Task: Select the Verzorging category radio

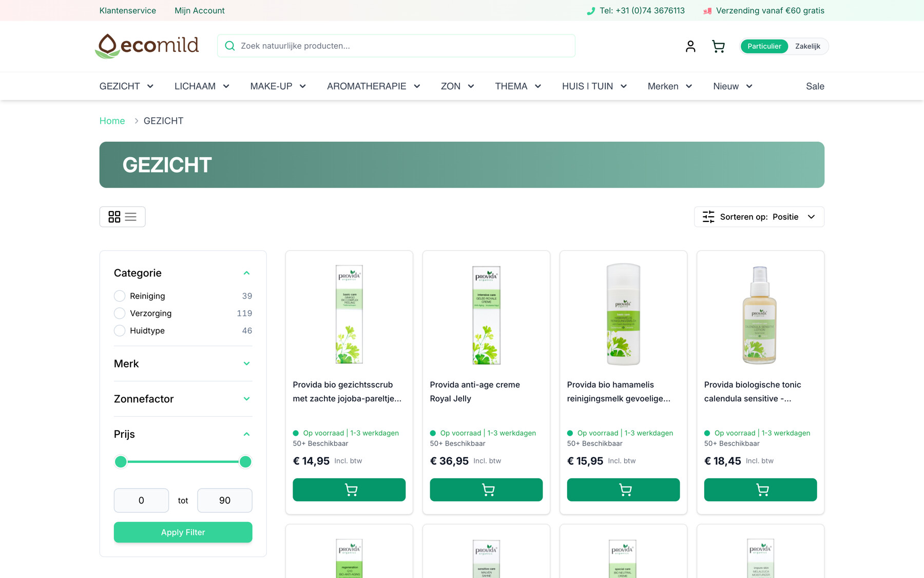Action: [x=120, y=313]
